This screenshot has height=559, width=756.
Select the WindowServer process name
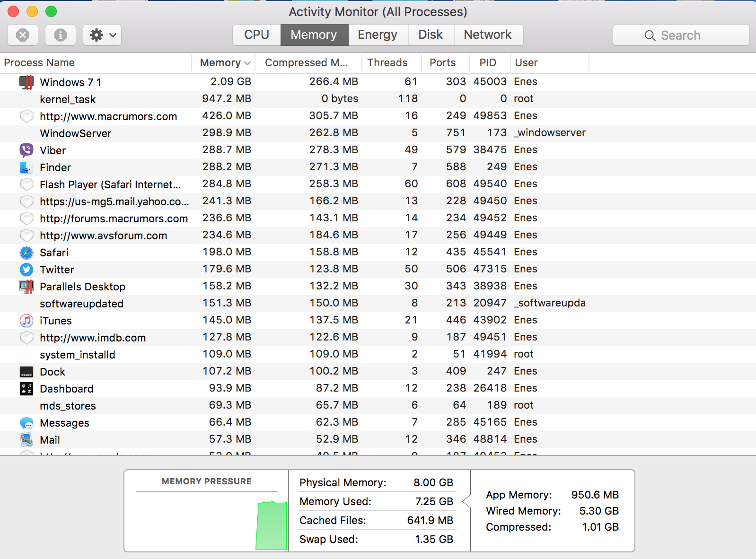pyautogui.click(x=76, y=133)
